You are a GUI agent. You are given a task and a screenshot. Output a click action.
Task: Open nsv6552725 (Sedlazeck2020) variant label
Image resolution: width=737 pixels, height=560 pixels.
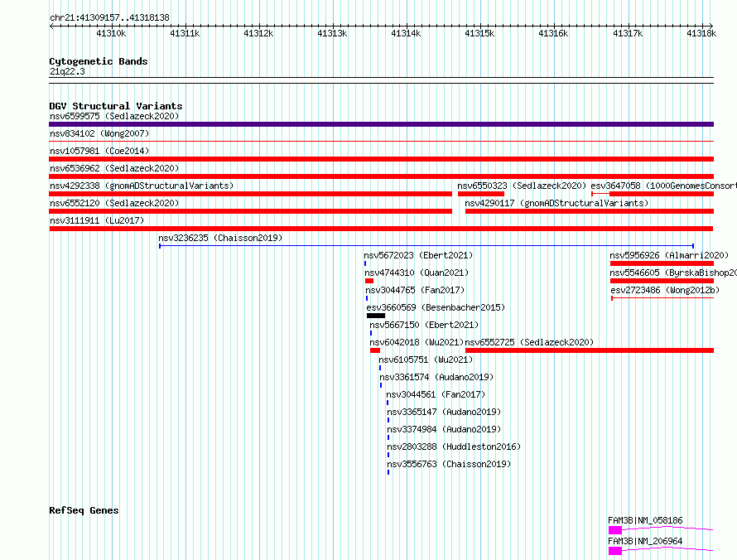(x=529, y=342)
